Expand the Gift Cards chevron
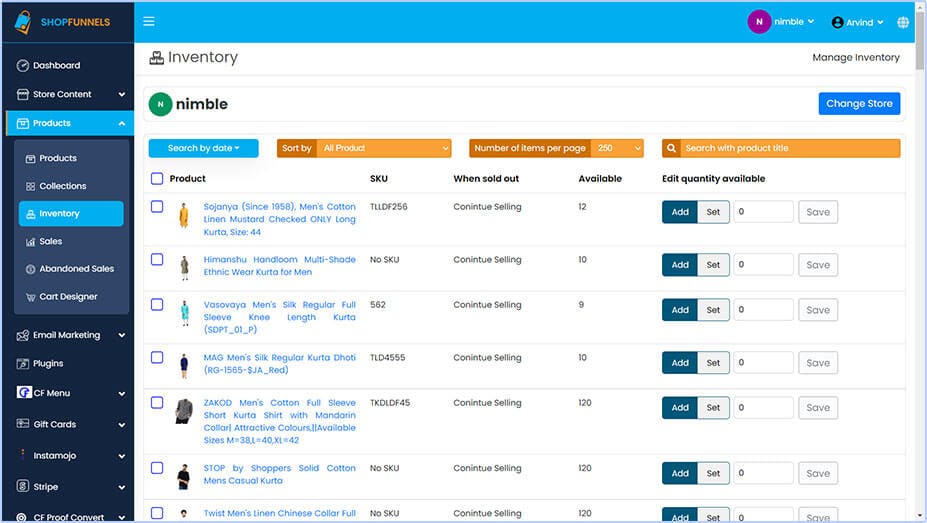 tap(122, 425)
